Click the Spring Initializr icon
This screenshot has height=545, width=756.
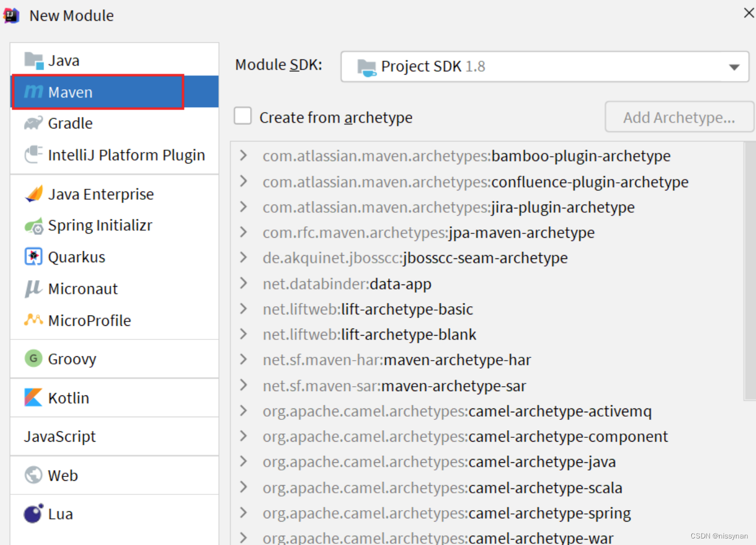click(x=34, y=226)
